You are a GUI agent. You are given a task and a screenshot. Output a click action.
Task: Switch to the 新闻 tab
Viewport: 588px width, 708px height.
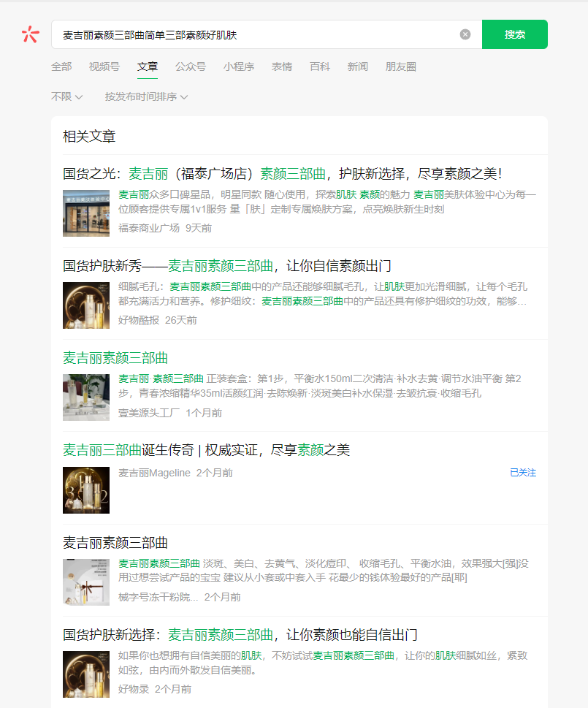[x=358, y=66]
